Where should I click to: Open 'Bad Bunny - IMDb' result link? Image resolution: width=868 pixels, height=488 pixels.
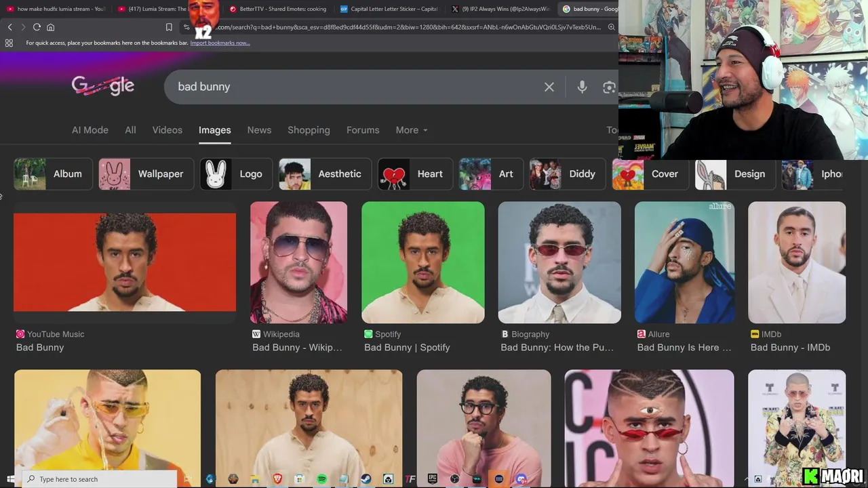(x=791, y=348)
